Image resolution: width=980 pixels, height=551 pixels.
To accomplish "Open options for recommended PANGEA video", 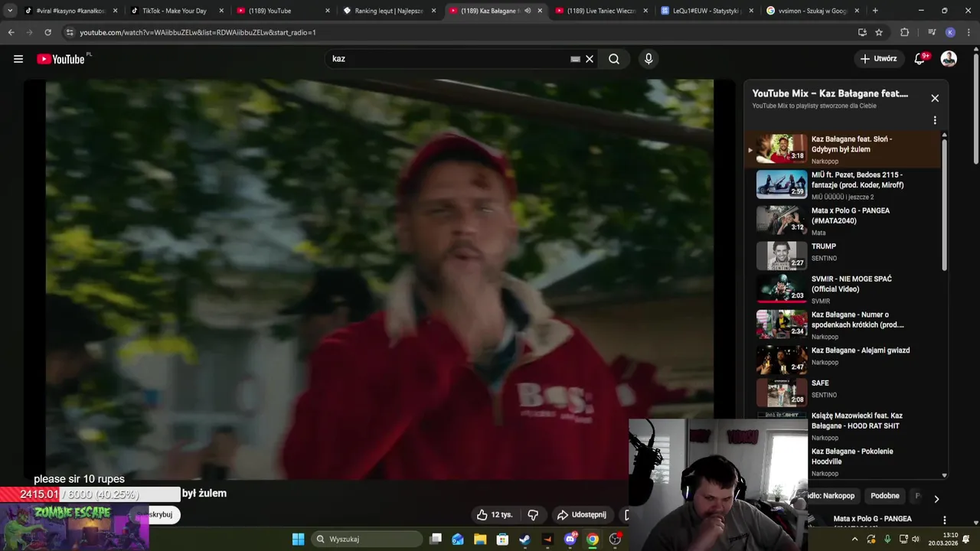I will coord(944,520).
